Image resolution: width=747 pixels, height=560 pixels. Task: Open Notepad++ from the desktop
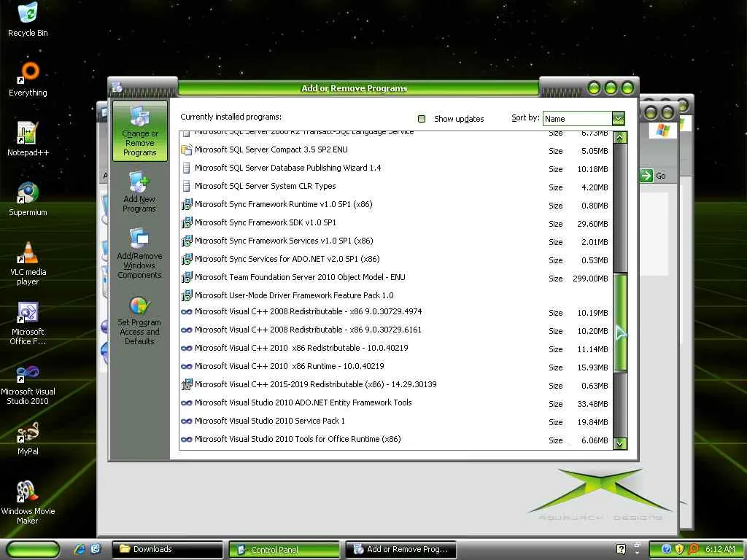[28, 139]
